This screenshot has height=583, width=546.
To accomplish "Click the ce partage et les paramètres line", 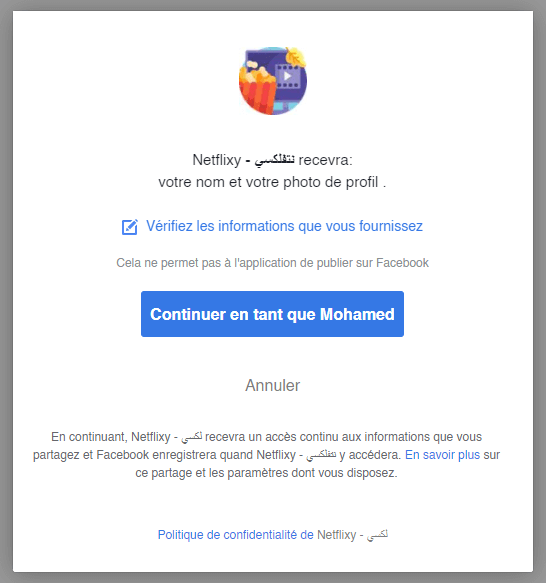I will pyautogui.click(x=266, y=473).
